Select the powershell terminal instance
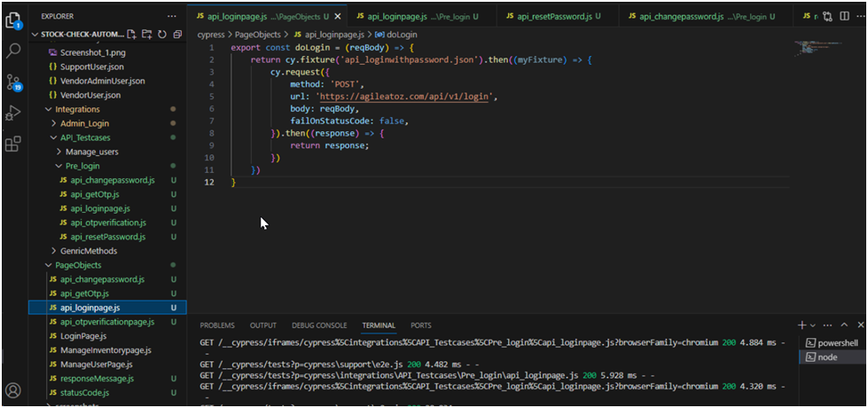 [833, 342]
